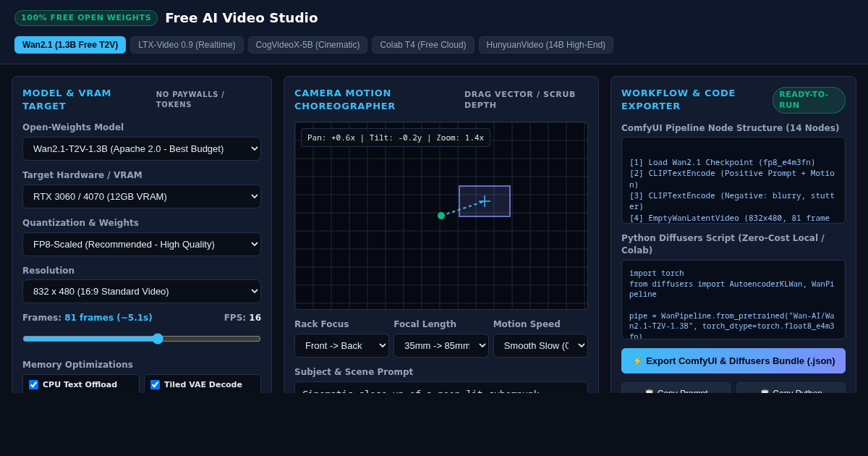The image size is (868, 456).
Task: Open the Quantization & Weights dropdown
Action: pyautogui.click(x=142, y=244)
